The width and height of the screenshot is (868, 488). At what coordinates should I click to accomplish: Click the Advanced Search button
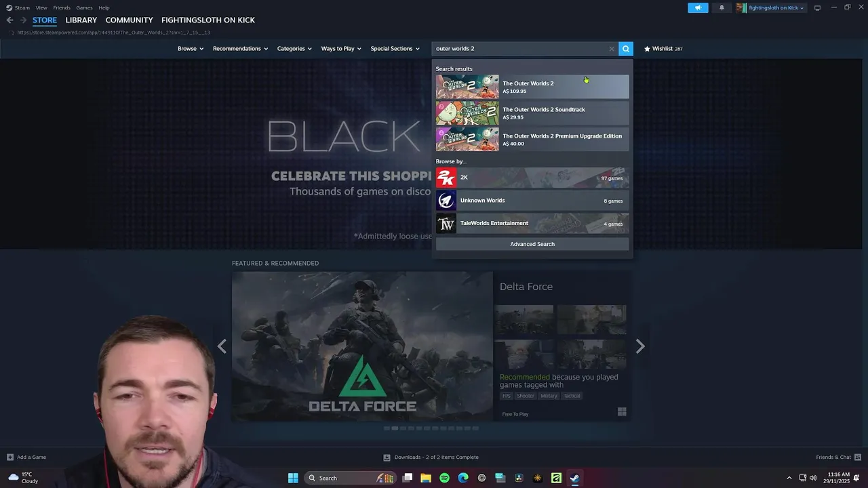532,244
